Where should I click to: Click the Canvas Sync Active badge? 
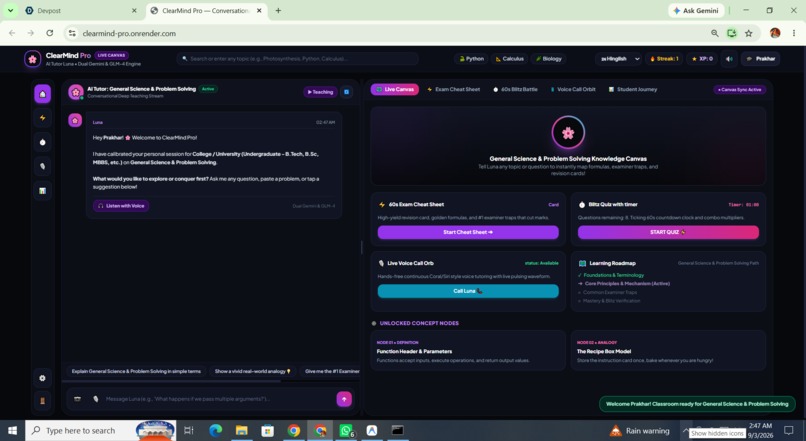tap(739, 89)
